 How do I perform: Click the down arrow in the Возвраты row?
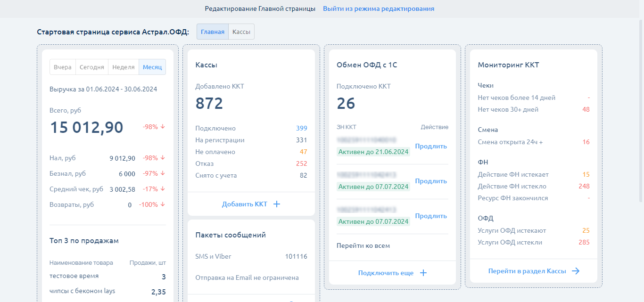163,204
